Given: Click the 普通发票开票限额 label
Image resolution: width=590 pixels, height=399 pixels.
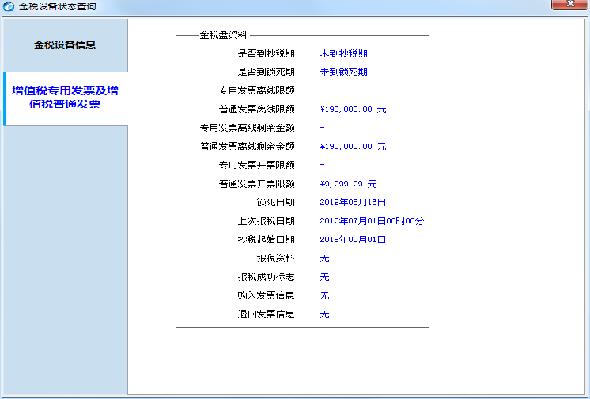Looking at the screenshot, I should (x=257, y=184).
